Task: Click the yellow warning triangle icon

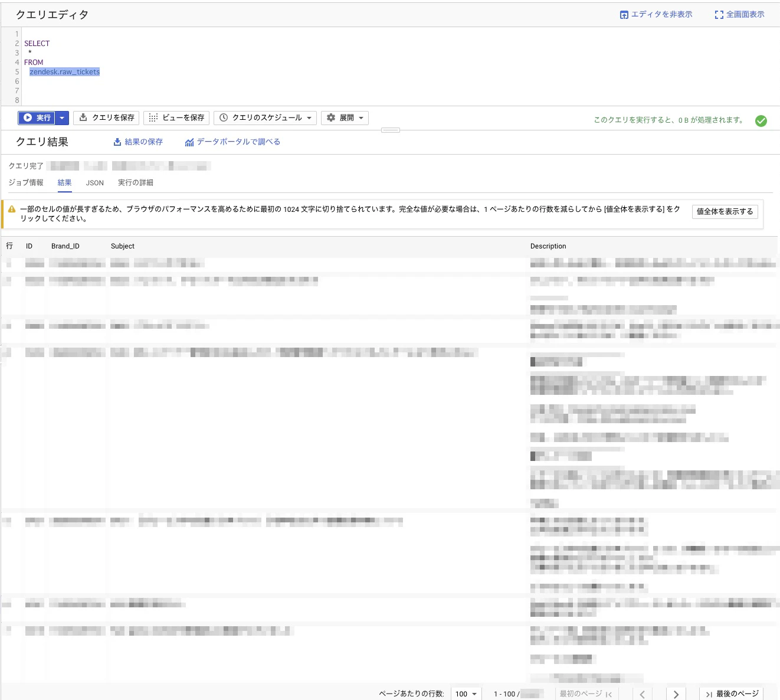Action: pos(12,209)
